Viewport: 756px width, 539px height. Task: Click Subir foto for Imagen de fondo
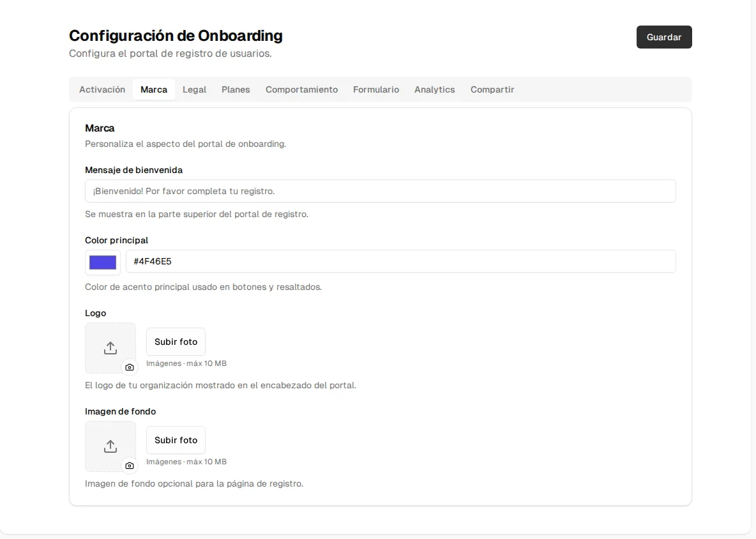[176, 440]
